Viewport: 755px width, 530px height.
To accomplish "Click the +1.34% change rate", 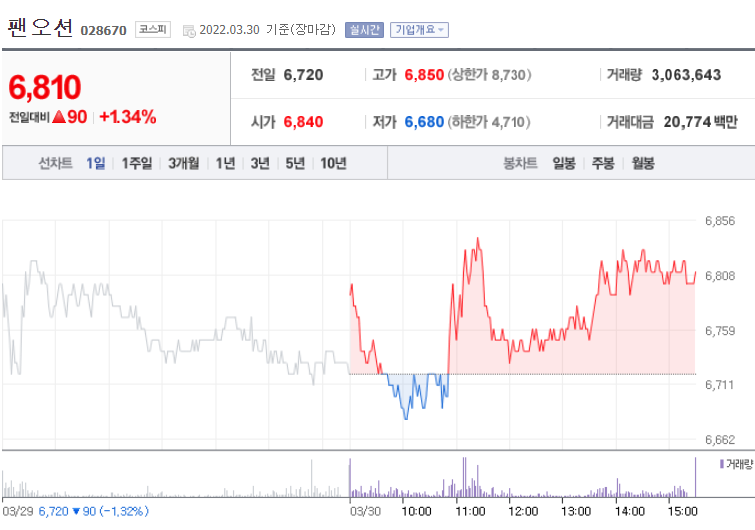I will [128, 117].
